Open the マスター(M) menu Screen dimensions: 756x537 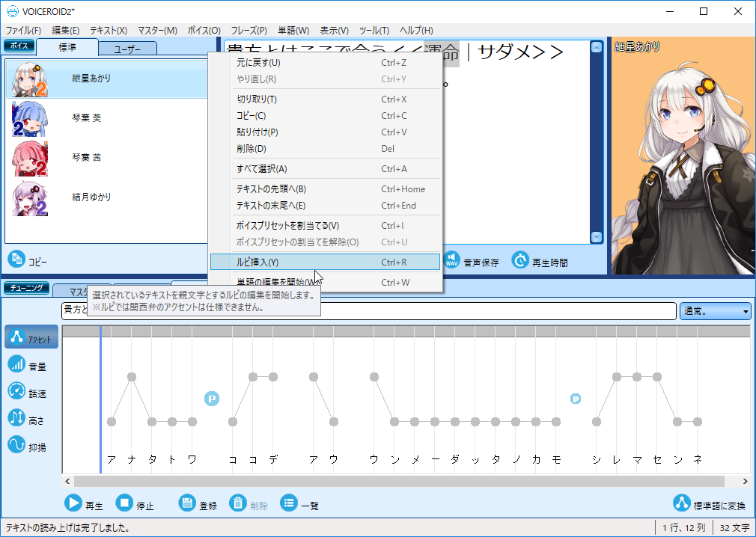click(x=158, y=31)
